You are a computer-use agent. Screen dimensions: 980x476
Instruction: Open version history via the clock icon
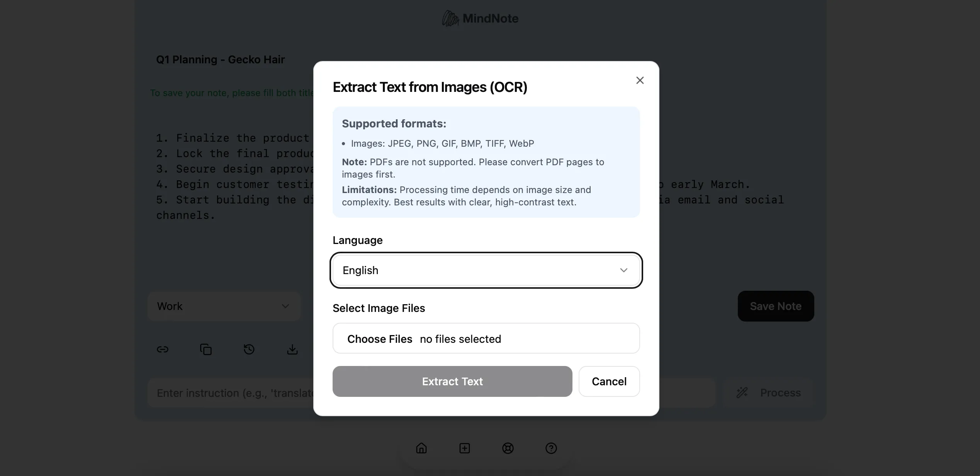[x=249, y=349]
